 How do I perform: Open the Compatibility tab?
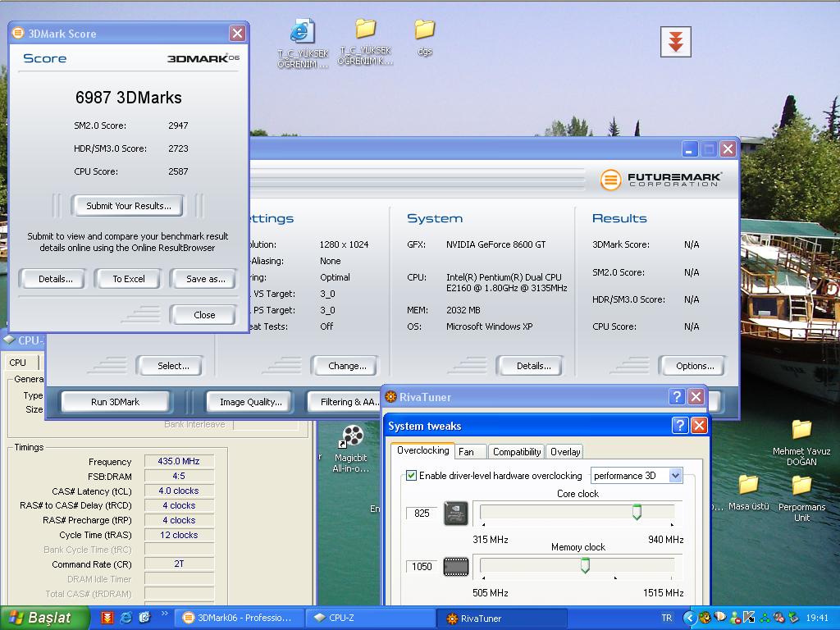(x=517, y=452)
